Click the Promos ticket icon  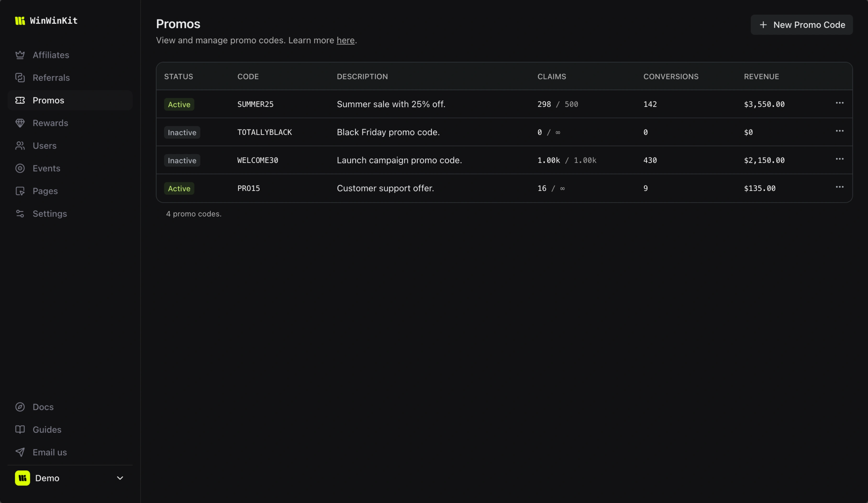(20, 100)
